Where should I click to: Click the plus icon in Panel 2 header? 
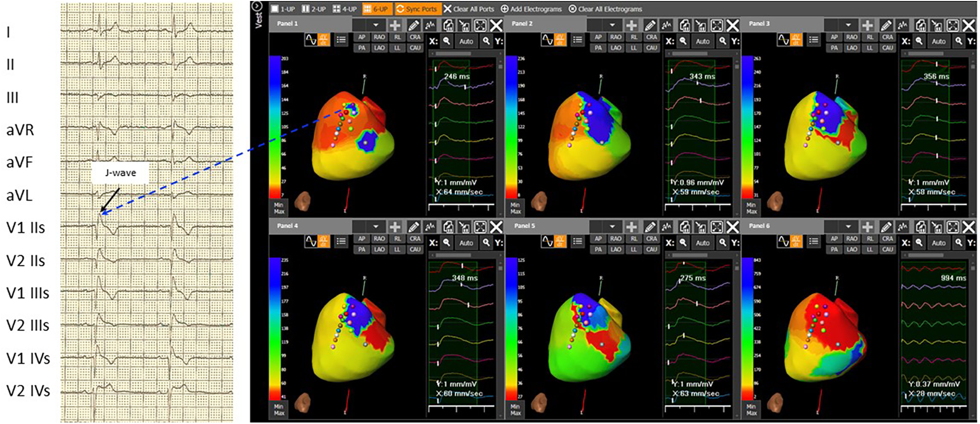631,25
